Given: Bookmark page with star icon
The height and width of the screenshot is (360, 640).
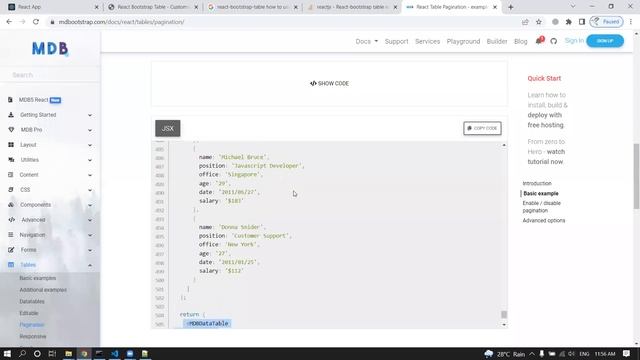Looking at the screenshot, I should pos(539,22).
